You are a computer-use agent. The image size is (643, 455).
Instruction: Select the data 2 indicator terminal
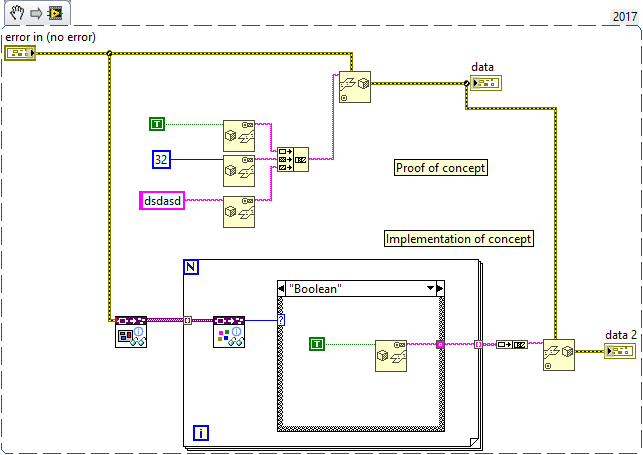(x=620, y=351)
